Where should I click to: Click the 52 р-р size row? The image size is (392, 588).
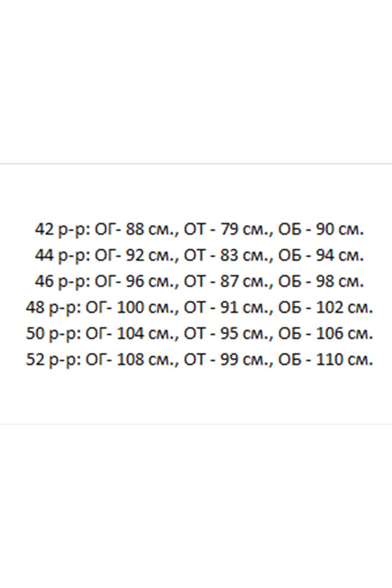point(199,359)
